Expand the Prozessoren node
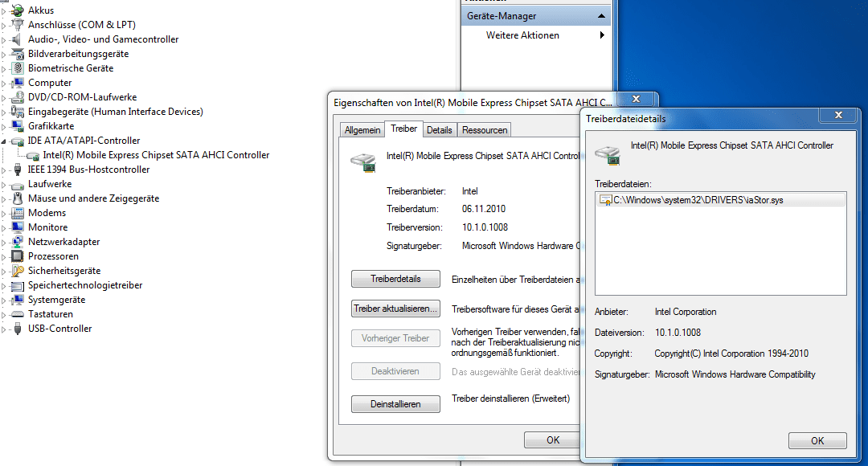 click(x=4, y=257)
